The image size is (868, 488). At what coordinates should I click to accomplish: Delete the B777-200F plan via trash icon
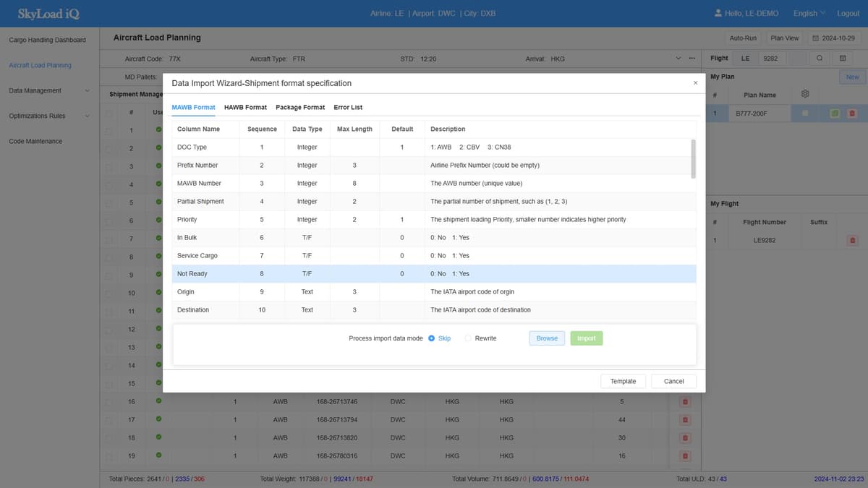pos(852,114)
